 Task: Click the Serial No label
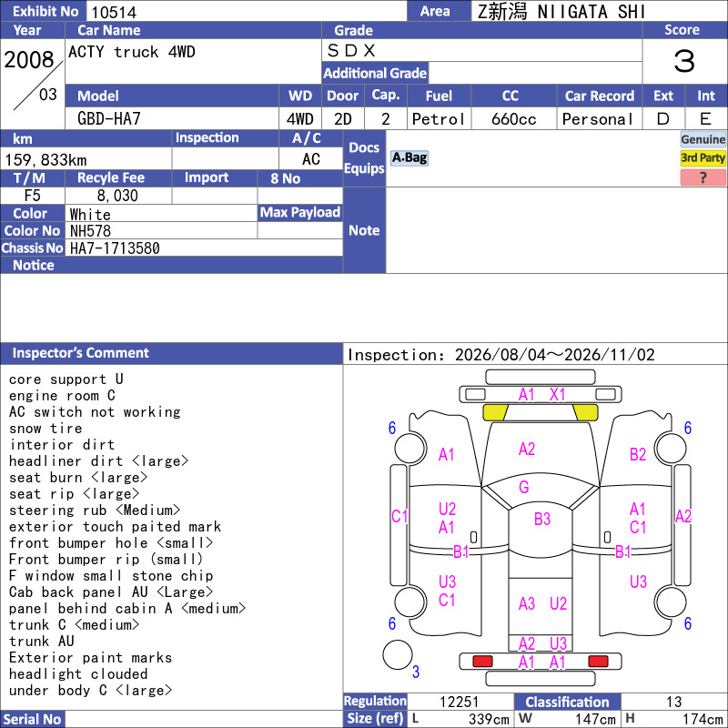click(x=32, y=719)
